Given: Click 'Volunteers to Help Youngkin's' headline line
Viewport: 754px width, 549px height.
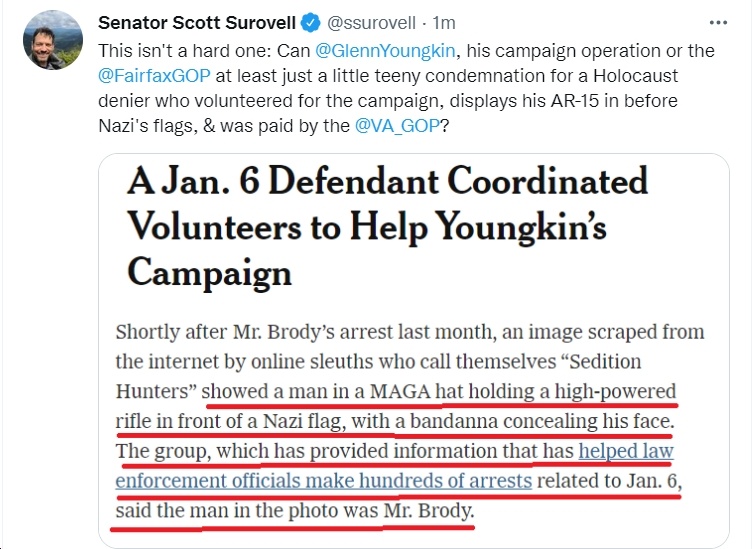Looking at the screenshot, I should 367,226.
